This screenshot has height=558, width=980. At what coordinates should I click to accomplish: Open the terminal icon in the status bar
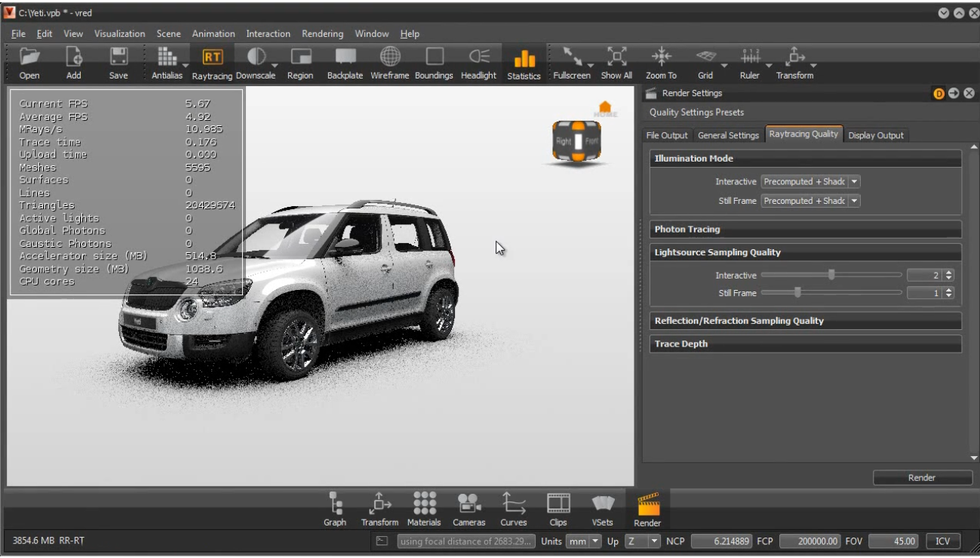point(382,541)
